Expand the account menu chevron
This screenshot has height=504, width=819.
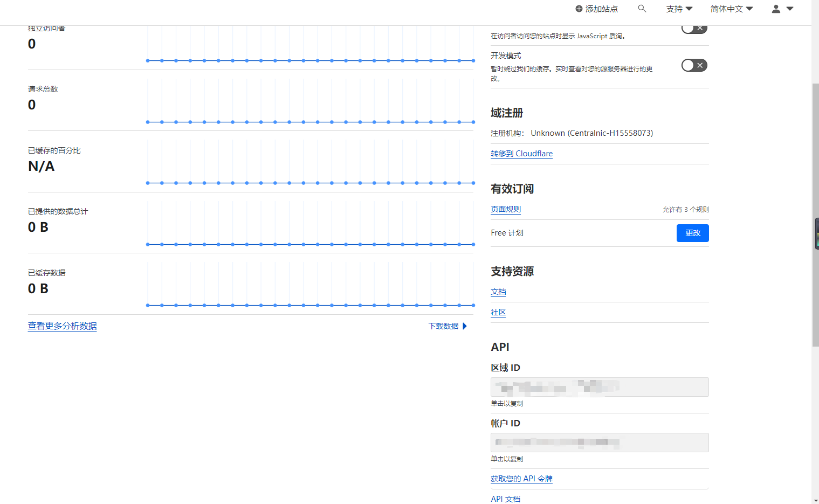tap(790, 9)
